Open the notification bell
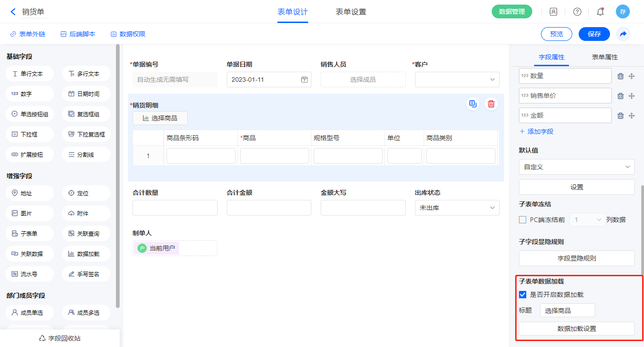Screen dimensions: 644x347 click(600, 12)
